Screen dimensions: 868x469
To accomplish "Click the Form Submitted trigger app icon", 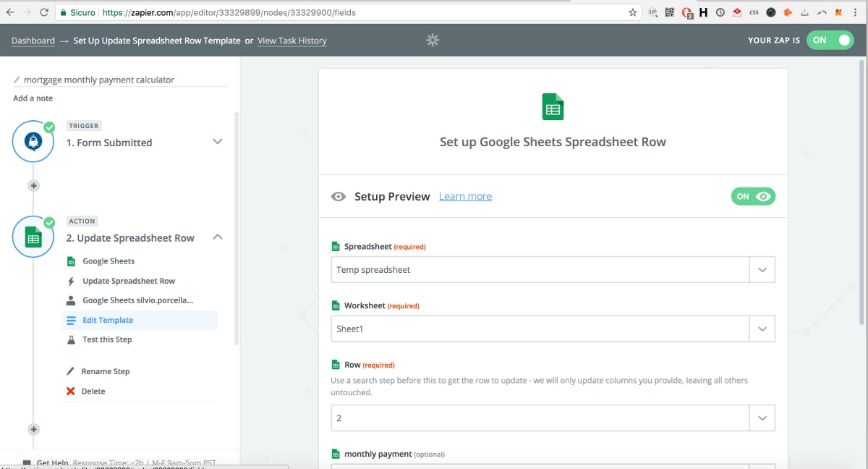I will [x=33, y=142].
